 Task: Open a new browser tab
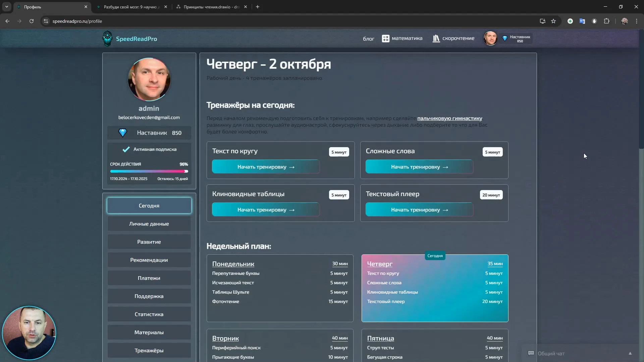258,7
